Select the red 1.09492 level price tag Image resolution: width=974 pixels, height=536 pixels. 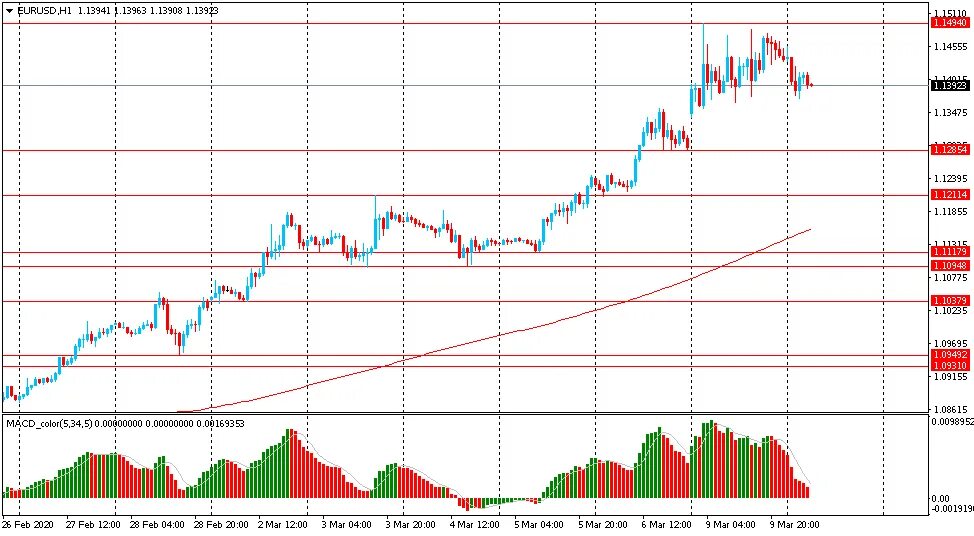[950, 355]
